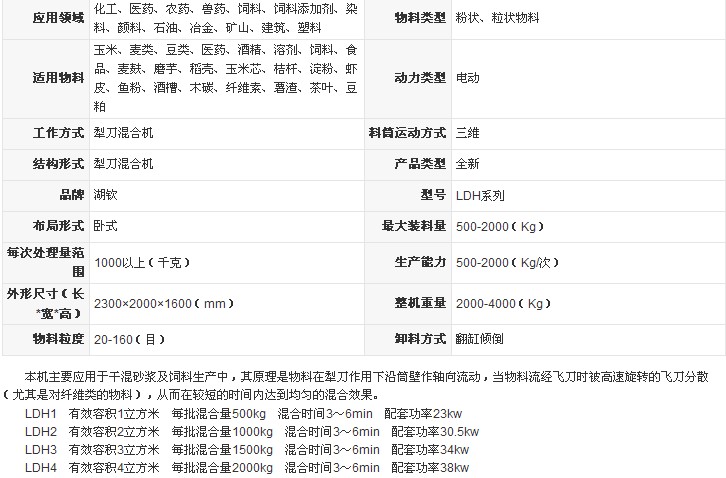Screen dimensions: 726x478
Task: Click the brand value 湖钦
Action: 106,194
